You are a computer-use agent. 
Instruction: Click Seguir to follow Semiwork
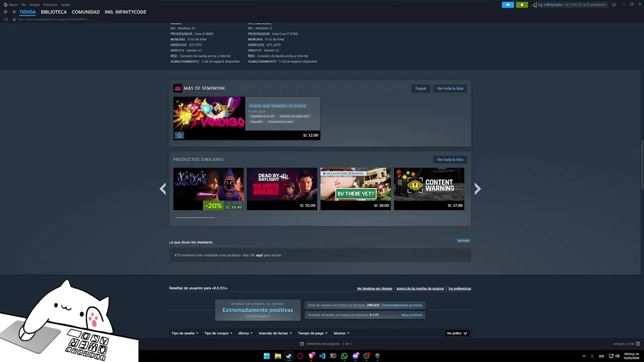click(x=421, y=88)
